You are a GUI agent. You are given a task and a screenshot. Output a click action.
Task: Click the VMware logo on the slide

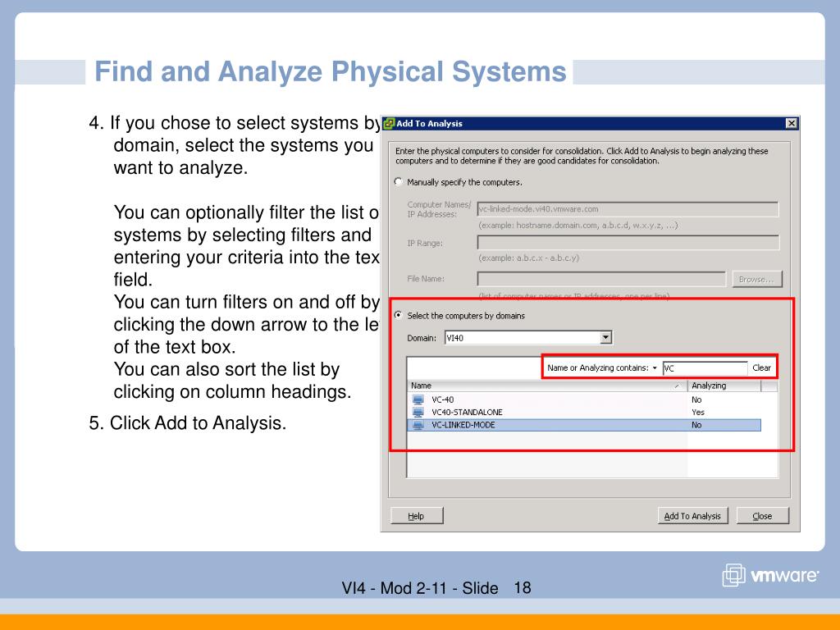[x=770, y=575]
